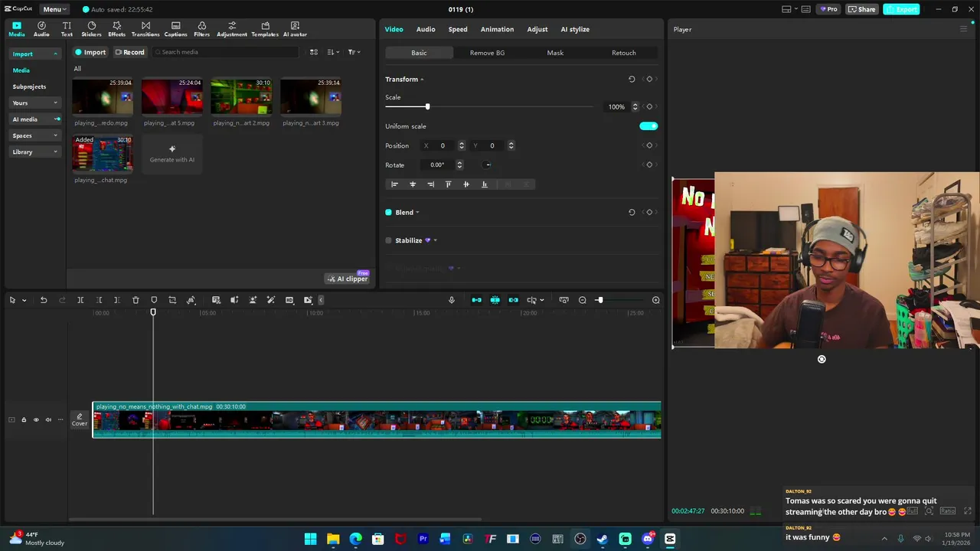
Task: Switch media view to grid layout
Action: [313, 52]
